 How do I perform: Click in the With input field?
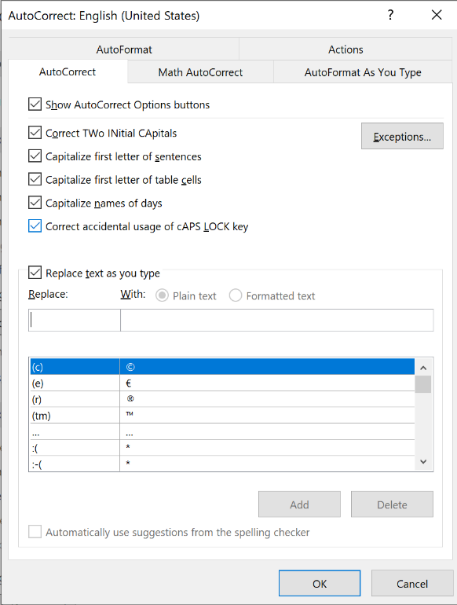277,320
